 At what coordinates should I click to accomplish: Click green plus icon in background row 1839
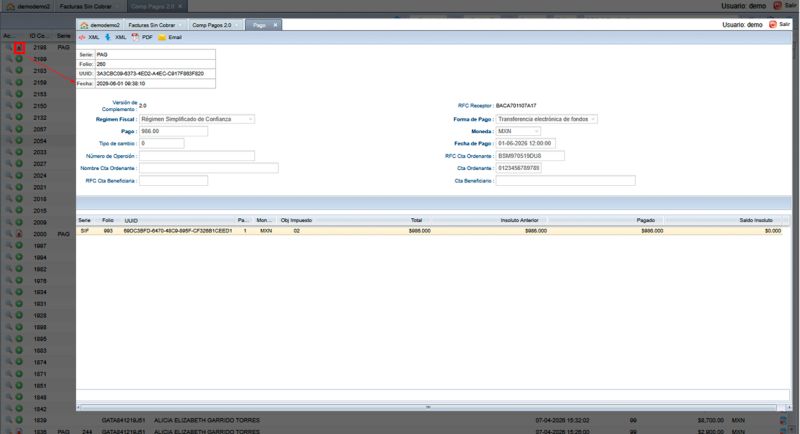pos(19,420)
